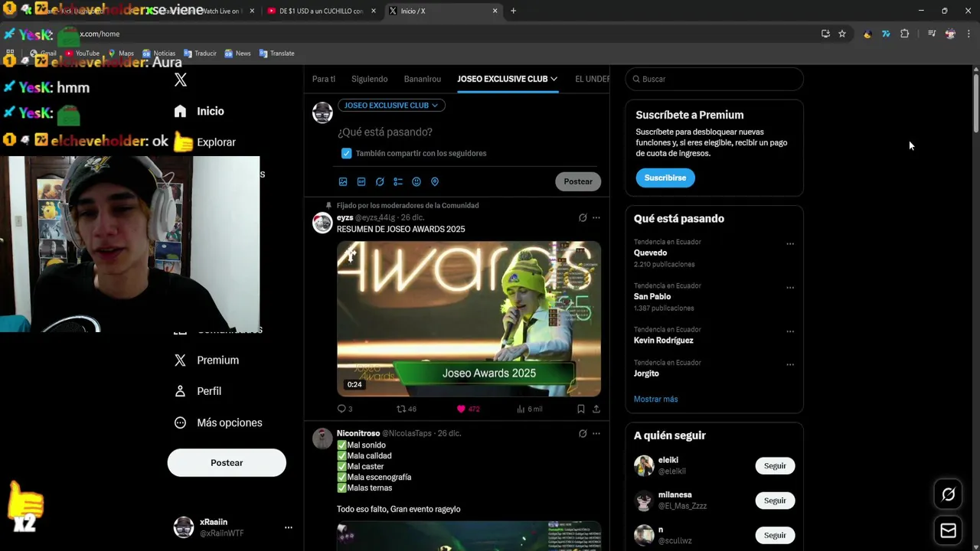Play Joseo Awards 2025 video thumbnail
Image resolution: width=980 pixels, height=551 pixels.
(469, 319)
